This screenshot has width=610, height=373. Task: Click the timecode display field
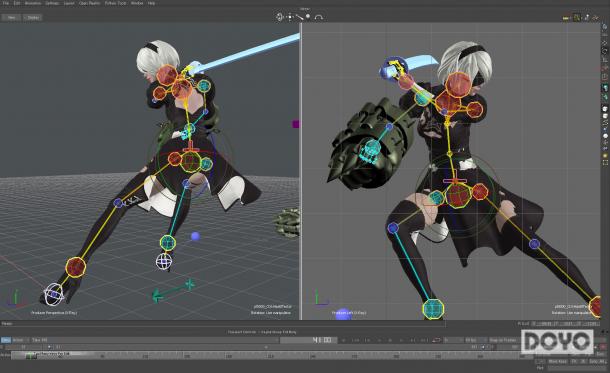pos(309,340)
